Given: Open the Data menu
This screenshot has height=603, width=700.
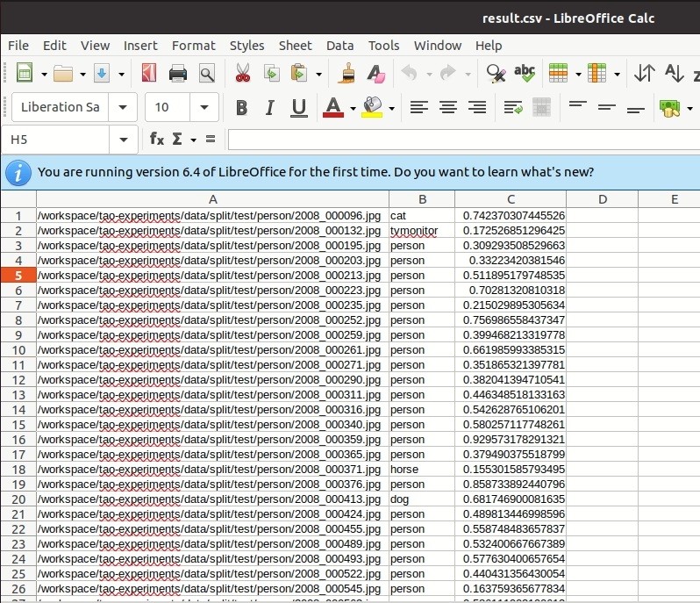Looking at the screenshot, I should click(x=339, y=46).
